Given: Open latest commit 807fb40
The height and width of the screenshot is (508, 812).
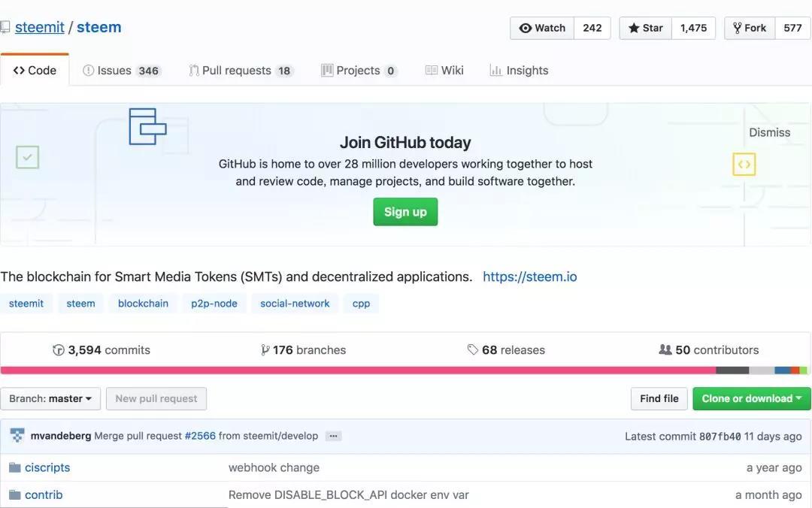Looking at the screenshot, I should click(720, 437).
